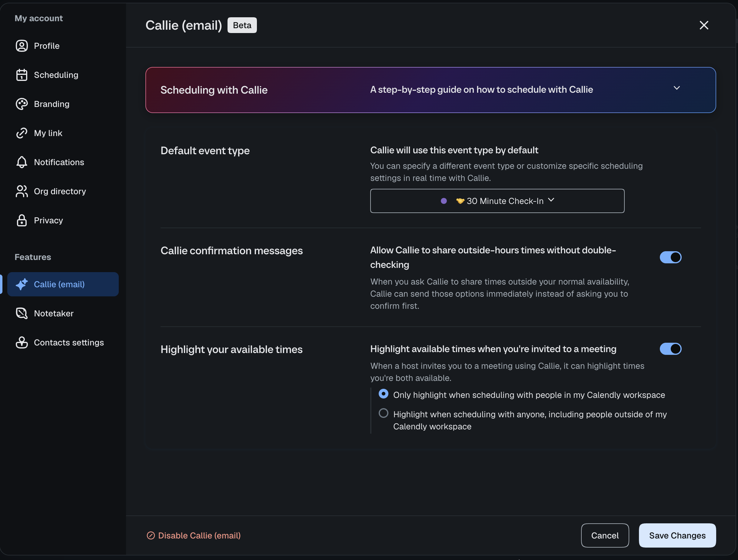Click the My account section label

[39, 18]
